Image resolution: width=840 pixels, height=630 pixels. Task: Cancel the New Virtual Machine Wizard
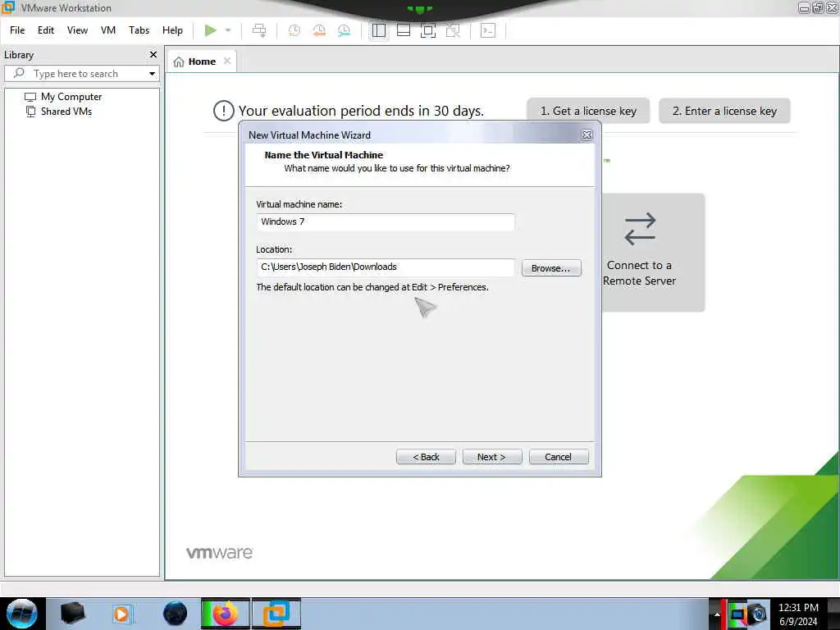pos(558,457)
